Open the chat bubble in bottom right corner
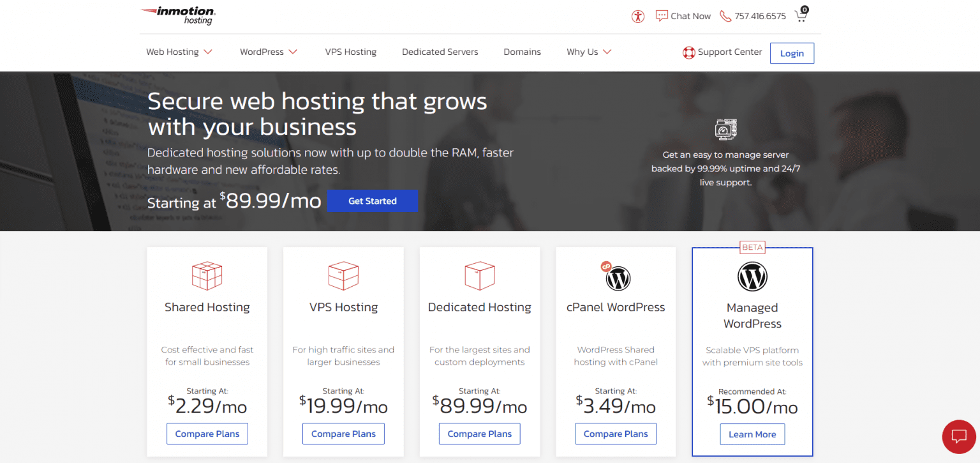The image size is (980, 463). click(959, 437)
